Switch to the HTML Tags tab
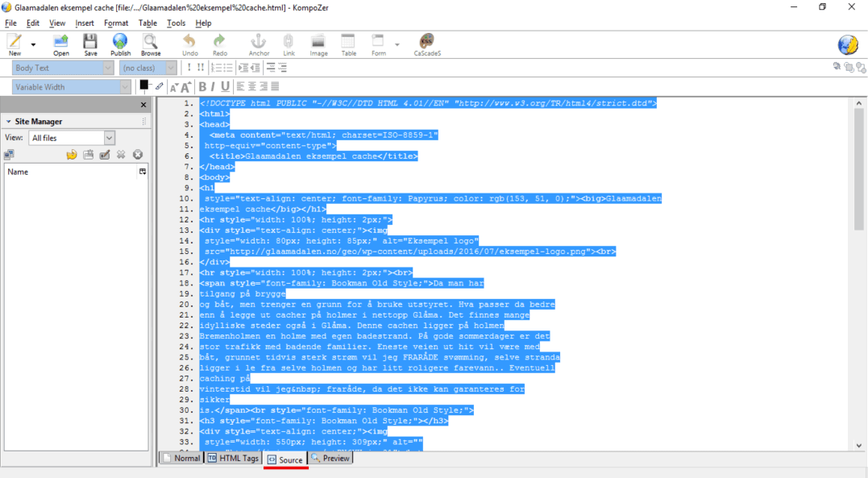 [233, 458]
